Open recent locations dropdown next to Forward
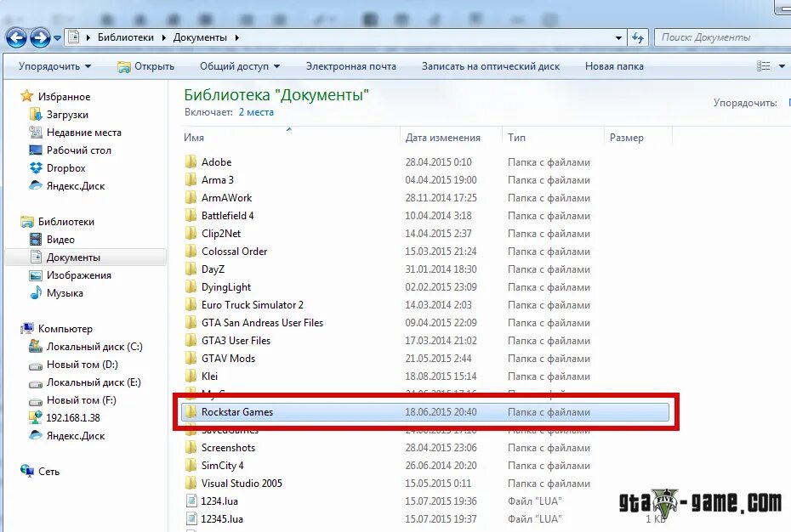This screenshot has height=532, width=791. coord(57,38)
